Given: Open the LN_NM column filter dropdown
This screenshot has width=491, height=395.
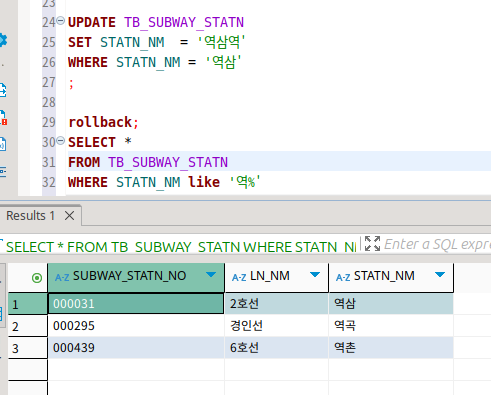Looking at the screenshot, I should pyautogui.click(x=315, y=275).
